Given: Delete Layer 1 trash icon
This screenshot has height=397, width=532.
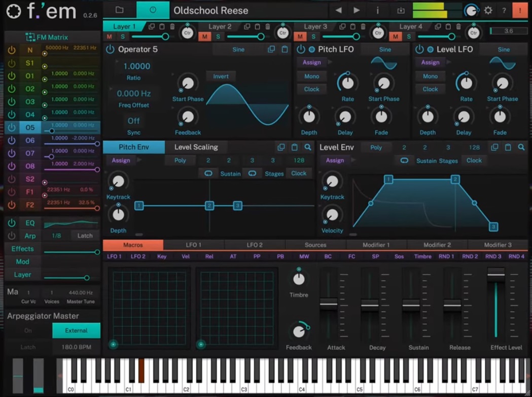Looking at the screenshot, I should [x=172, y=26].
